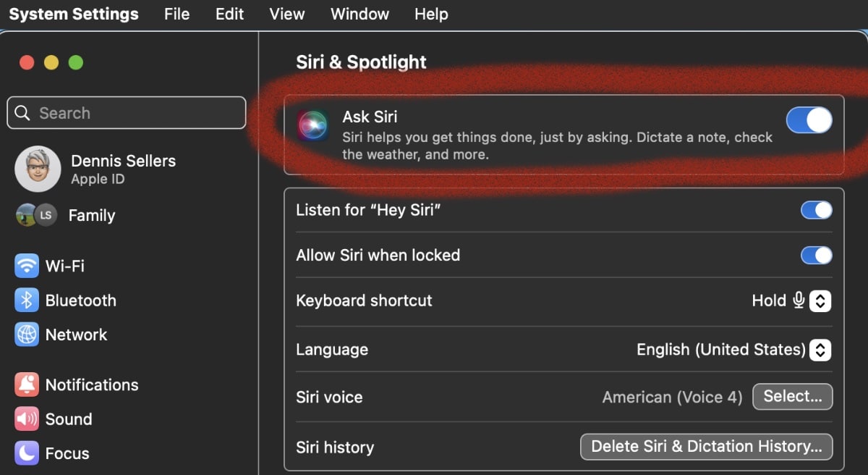
Task: Select the Bluetooth icon in sidebar
Action: pos(27,300)
